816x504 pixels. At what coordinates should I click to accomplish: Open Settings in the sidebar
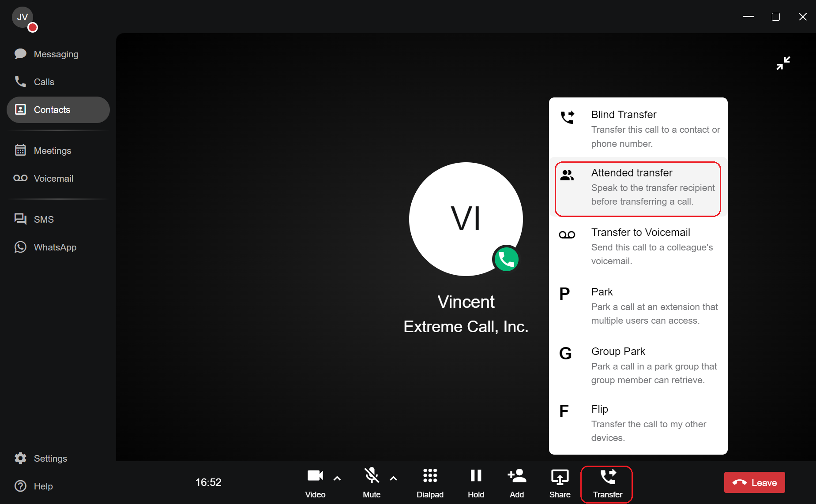50,459
